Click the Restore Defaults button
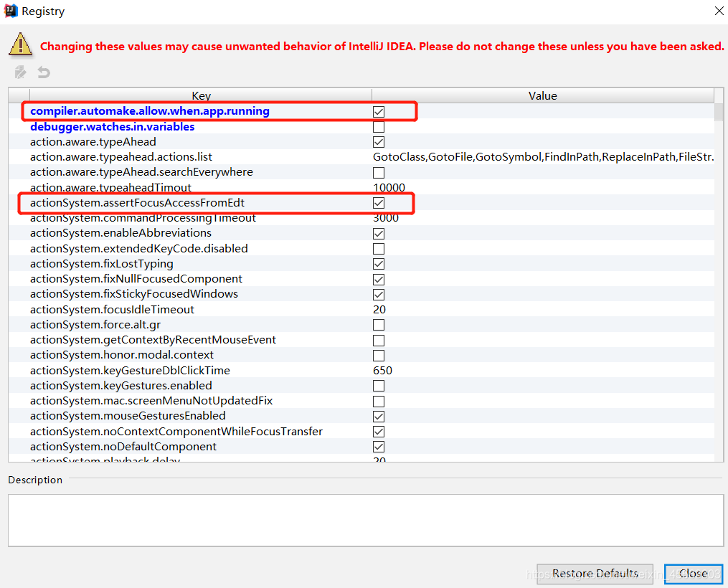728x588 pixels. coord(595,574)
